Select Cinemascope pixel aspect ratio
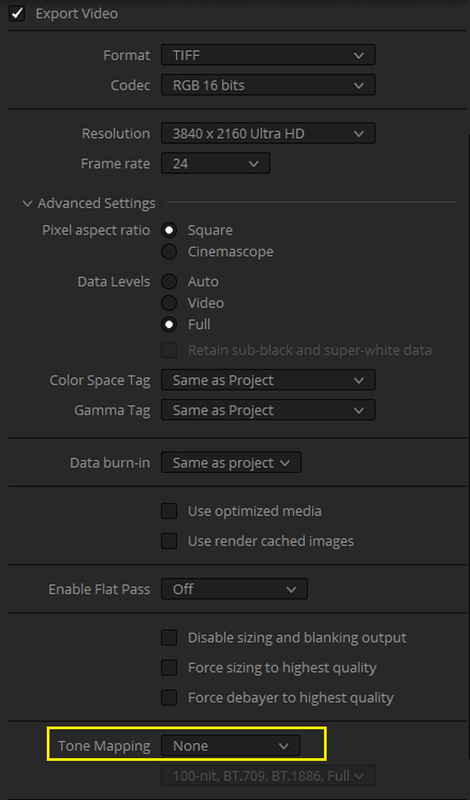This screenshot has width=470, height=800. coord(169,252)
